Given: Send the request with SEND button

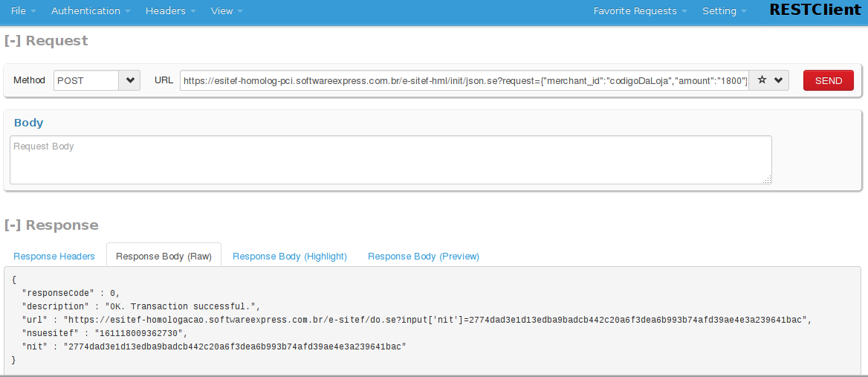Looking at the screenshot, I should coord(828,80).
